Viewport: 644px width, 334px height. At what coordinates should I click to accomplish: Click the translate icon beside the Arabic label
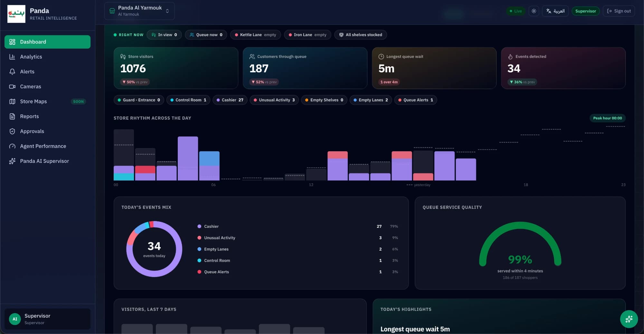pos(549,11)
